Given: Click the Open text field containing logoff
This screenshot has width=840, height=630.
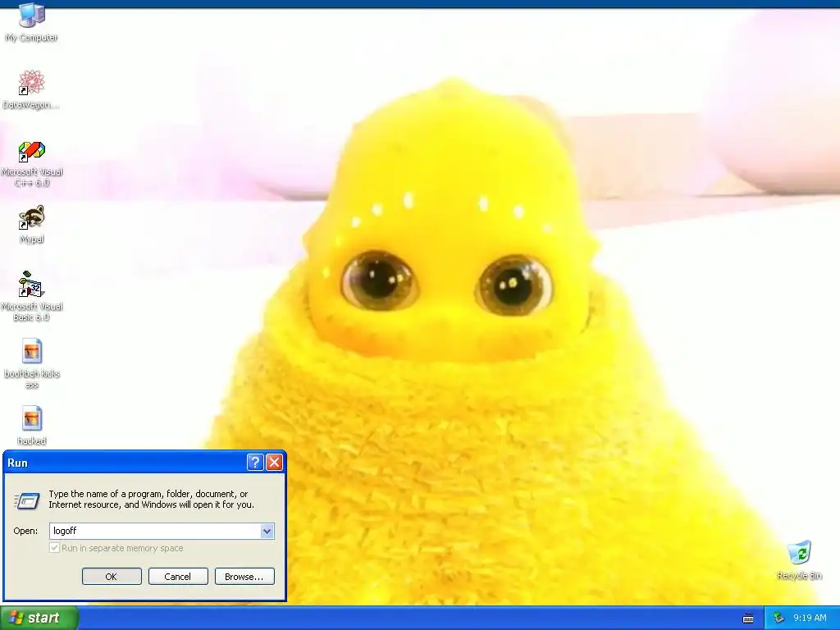Looking at the screenshot, I should (x=155, y=531).
